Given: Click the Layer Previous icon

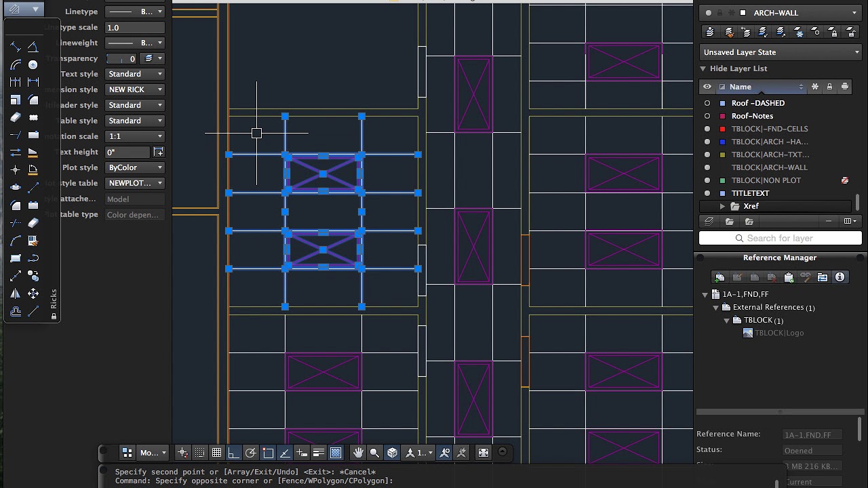Looking at the screenshot, I should (746, 32).
